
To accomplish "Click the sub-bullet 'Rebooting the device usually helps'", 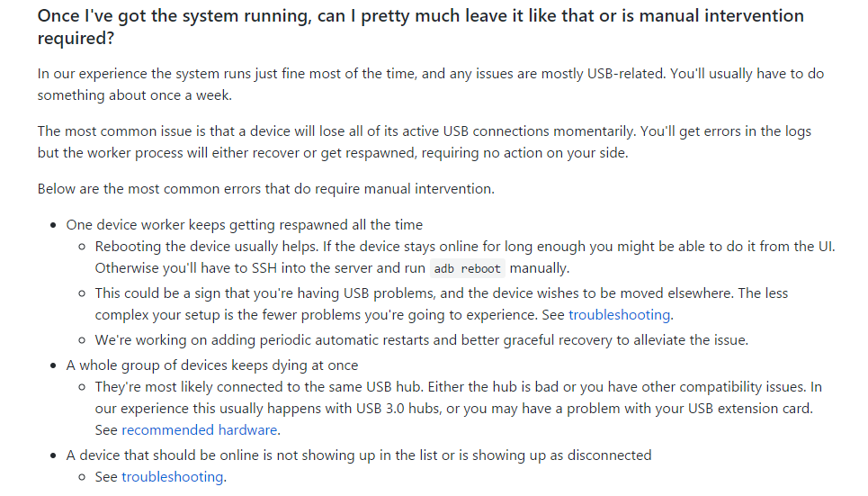I will point(465,257).
